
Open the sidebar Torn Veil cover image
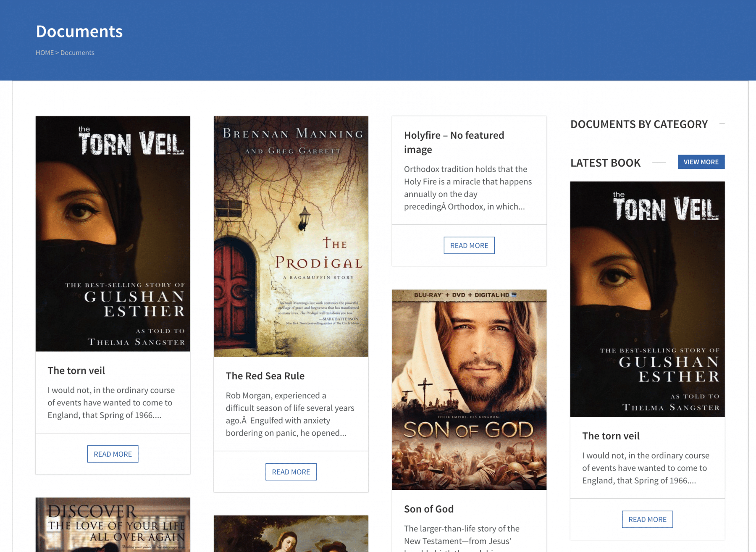click(647, 299)
